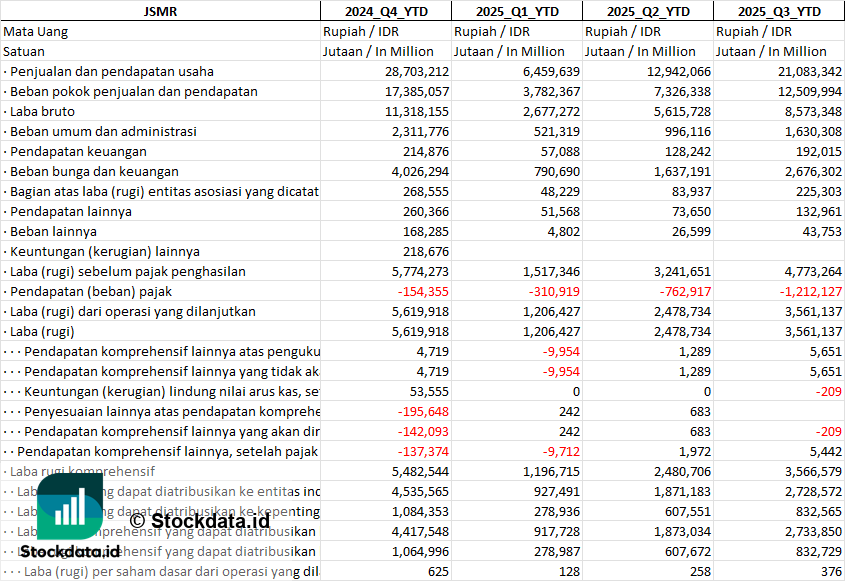Select red adjustment cell -195,648
The image size is (845, 581).
[x=423, y=411]
